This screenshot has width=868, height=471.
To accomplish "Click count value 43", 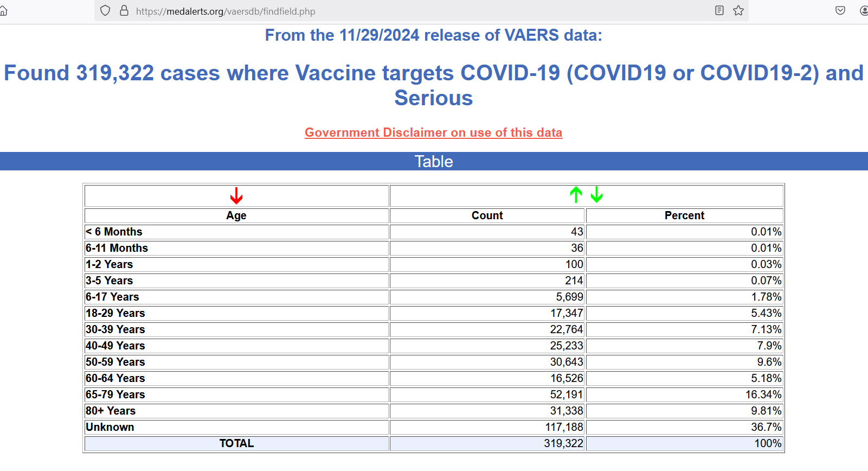I will pyautogui.click(x=577, y=232).
